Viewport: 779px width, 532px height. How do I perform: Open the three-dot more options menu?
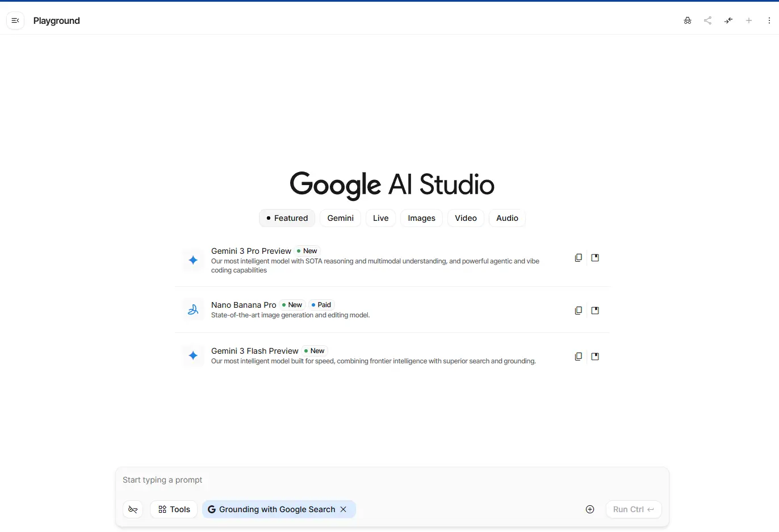point(769,20)
